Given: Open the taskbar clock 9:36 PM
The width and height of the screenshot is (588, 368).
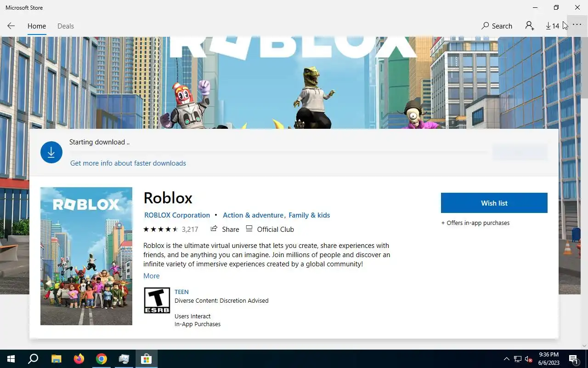Looking at the screenshot, I should pos(548,359).
